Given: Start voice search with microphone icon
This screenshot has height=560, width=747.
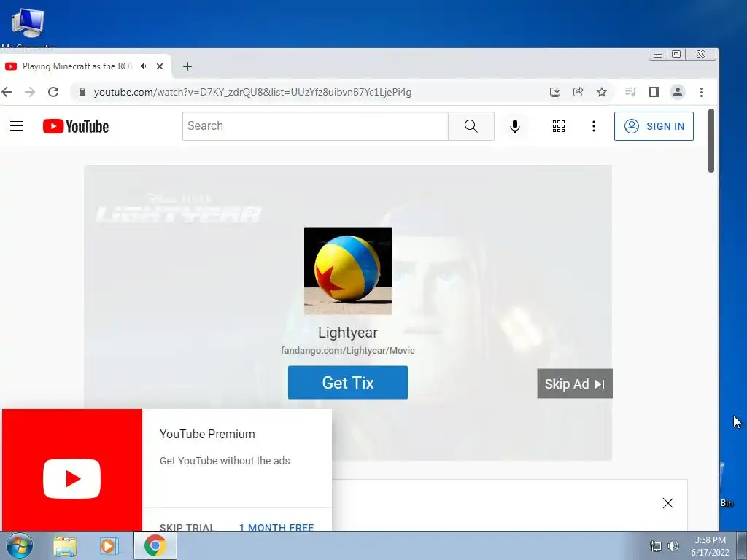Looking at the screenshot, I should click(514, 125).
